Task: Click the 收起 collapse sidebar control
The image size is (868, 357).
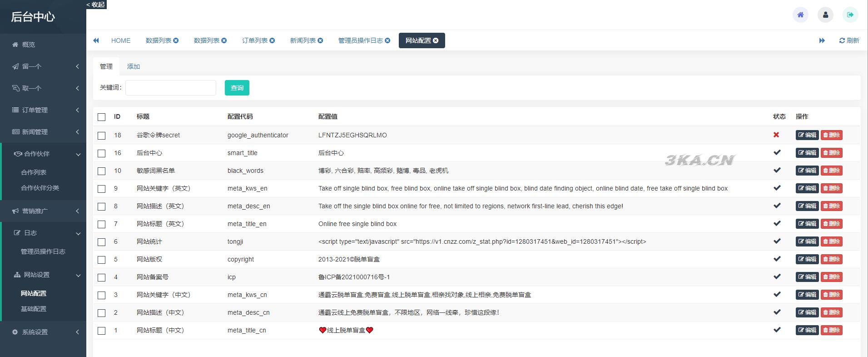Action: (x=96, y=5)
